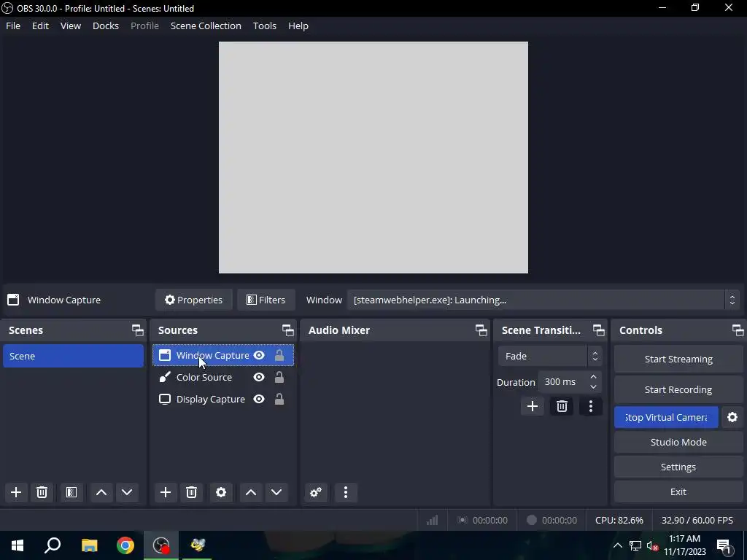Open source properties gear in Sources panel
This screenshot has width=747, height=560.
pyautogui.click(x=221, y=492)
